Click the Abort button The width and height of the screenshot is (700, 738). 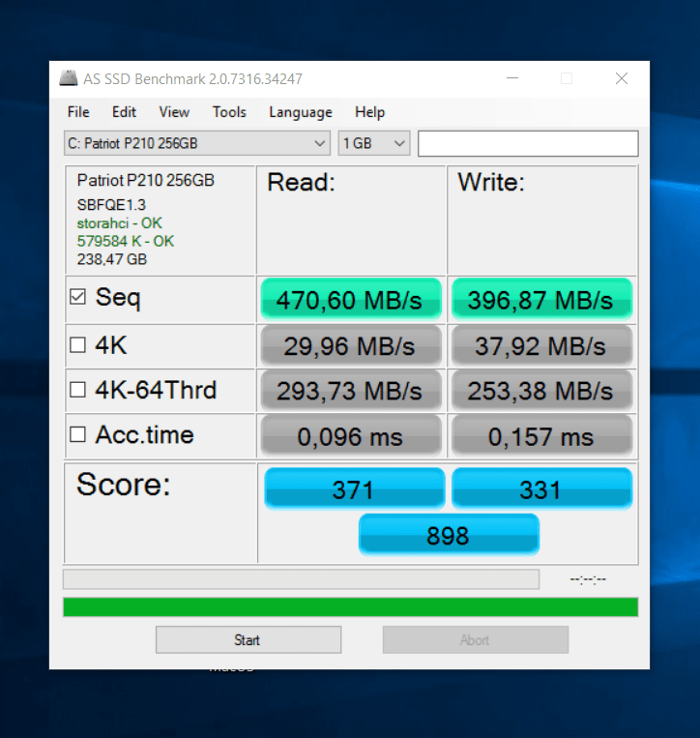[476, 639]
